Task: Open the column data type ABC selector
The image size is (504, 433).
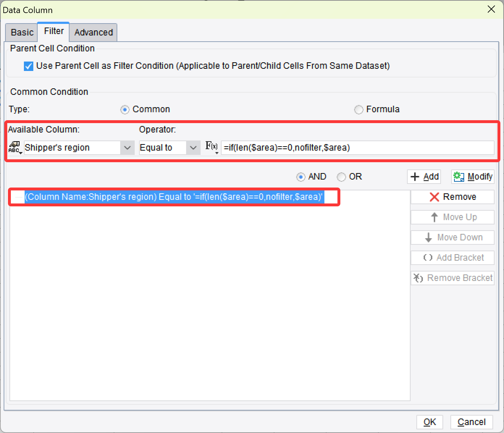Action: (14, 146)
